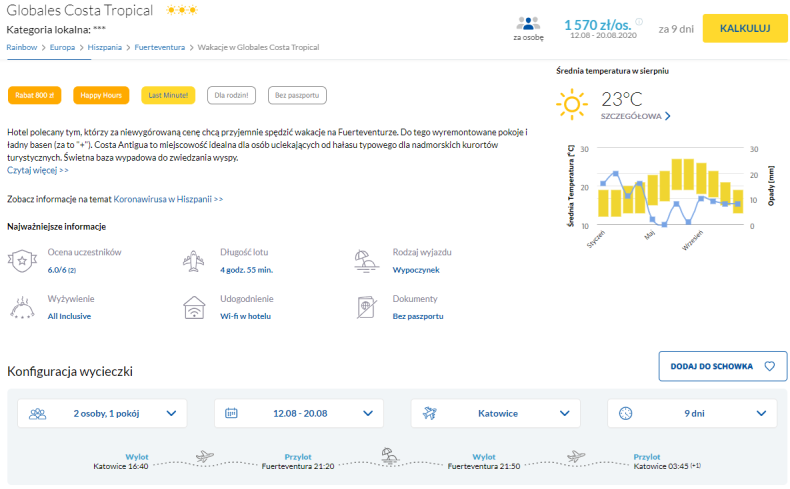Screen dimensions: 790x489
Task: Go to Rainbow breadcrumb
Action: (22, 47)
